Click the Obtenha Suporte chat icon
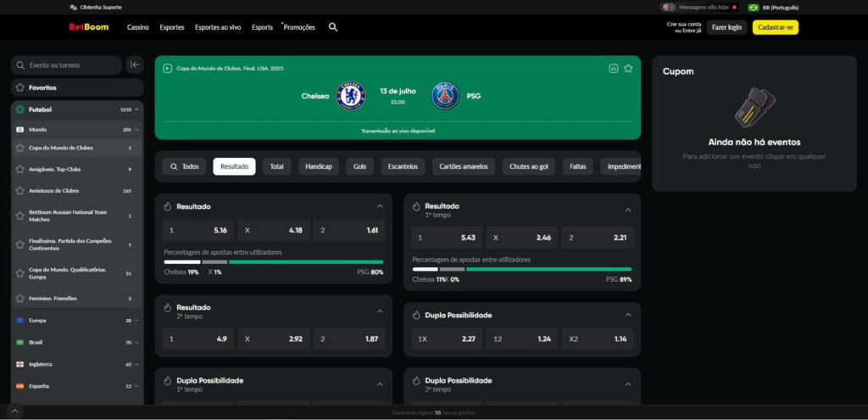 point(74,7)
